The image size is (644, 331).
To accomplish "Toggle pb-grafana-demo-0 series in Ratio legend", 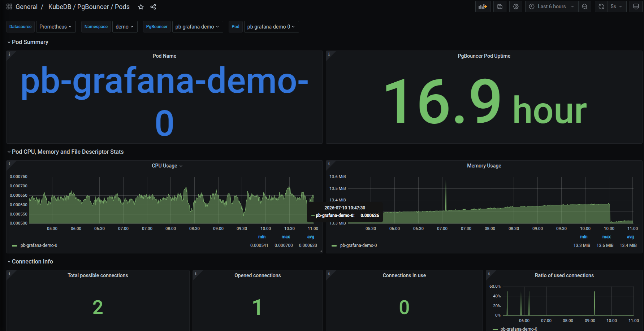I will click(x=519, y=329).
